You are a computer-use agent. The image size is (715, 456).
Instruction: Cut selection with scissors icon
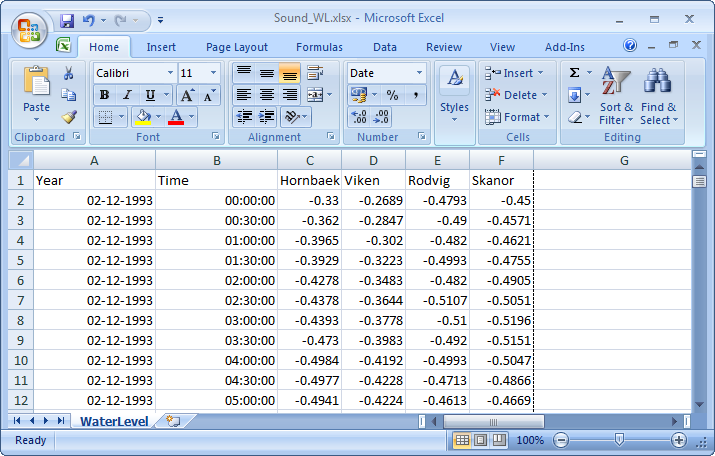pos(69,73)
